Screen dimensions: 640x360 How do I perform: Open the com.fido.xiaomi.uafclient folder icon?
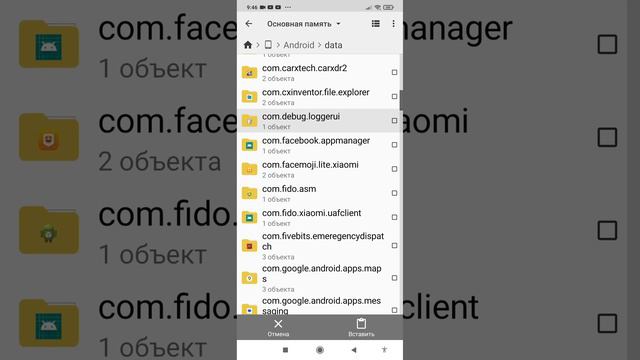click(249, 217)
